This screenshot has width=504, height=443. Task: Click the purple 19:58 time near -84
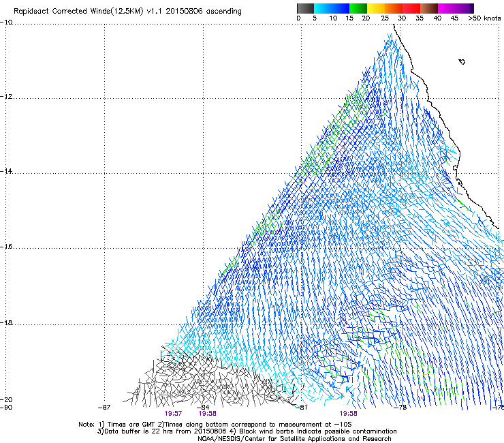[207, 414]
